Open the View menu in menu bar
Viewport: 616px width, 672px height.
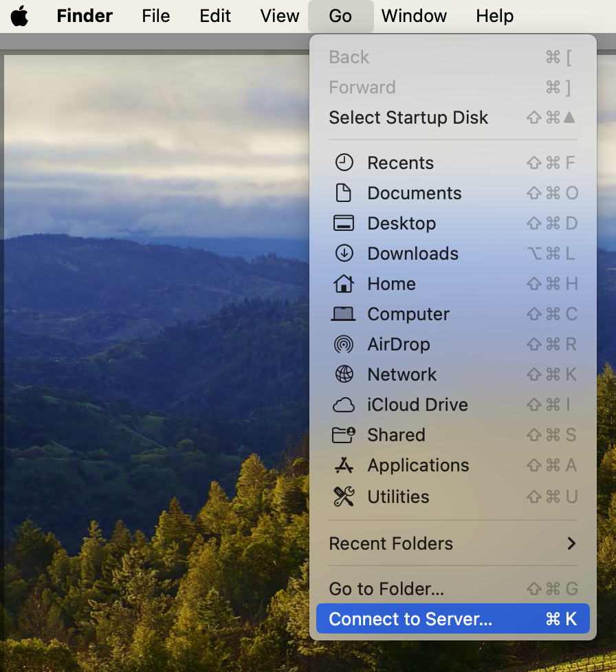280,16
